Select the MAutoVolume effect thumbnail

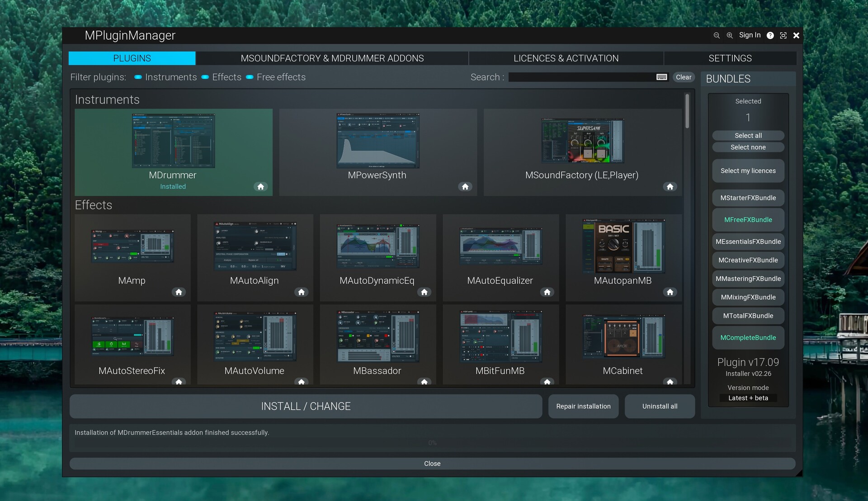point(255,336)
